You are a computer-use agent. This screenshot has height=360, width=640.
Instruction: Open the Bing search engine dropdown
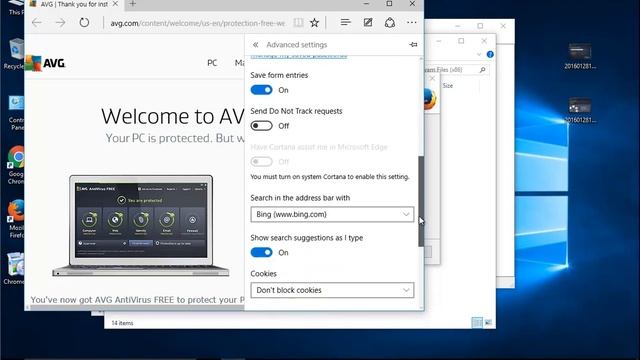(x=332, y=214)
